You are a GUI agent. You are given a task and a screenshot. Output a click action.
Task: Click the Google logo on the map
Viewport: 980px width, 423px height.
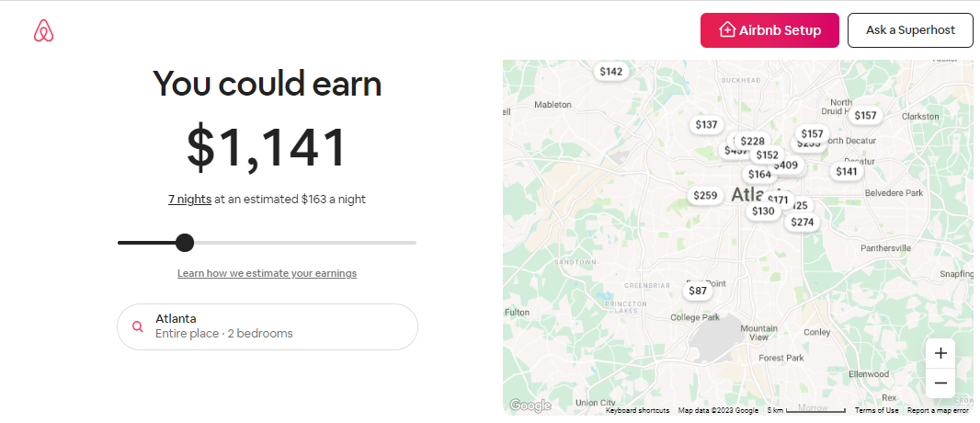coord(530,406)
